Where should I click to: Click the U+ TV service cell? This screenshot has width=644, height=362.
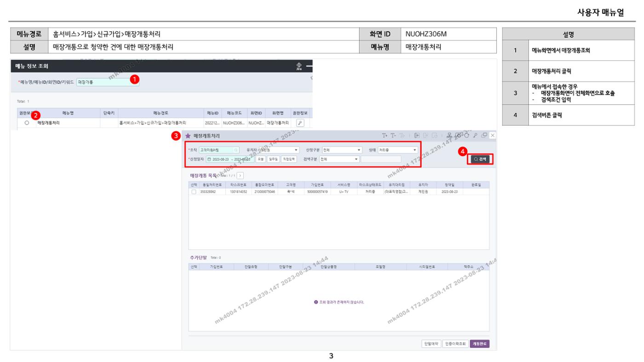click(x=344, y=192)
